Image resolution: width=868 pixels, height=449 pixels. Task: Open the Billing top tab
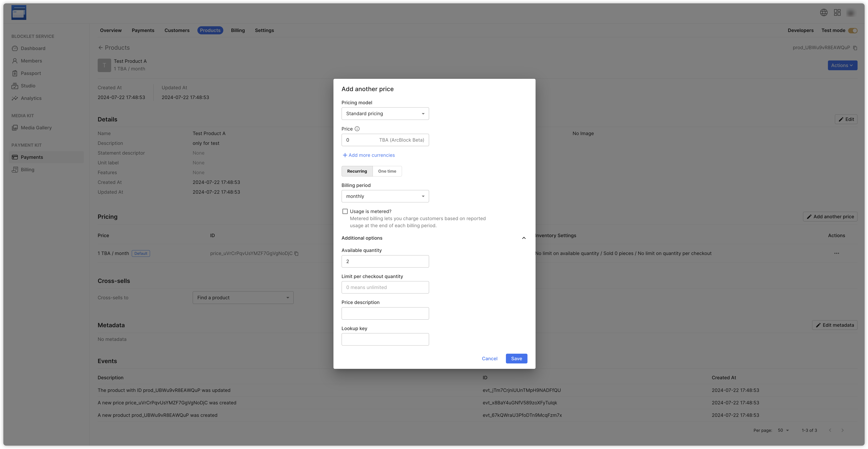coord(238,30)
